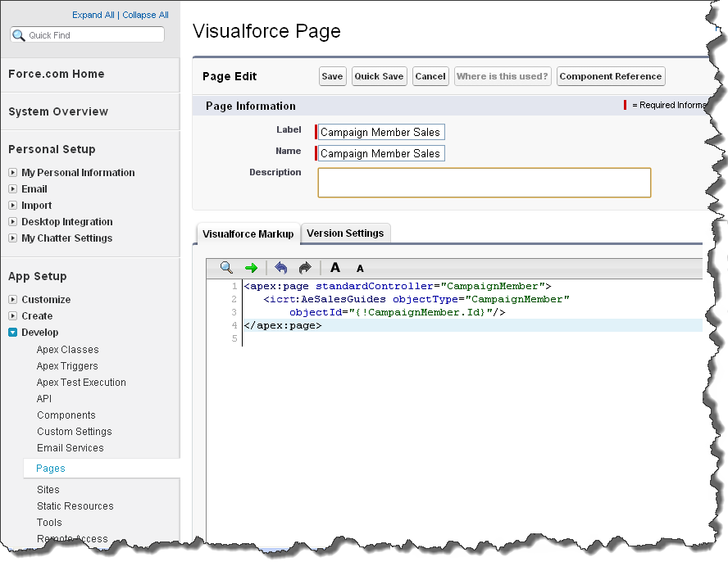Click the Cancel button
728x562 pixels.
point(430,76)
